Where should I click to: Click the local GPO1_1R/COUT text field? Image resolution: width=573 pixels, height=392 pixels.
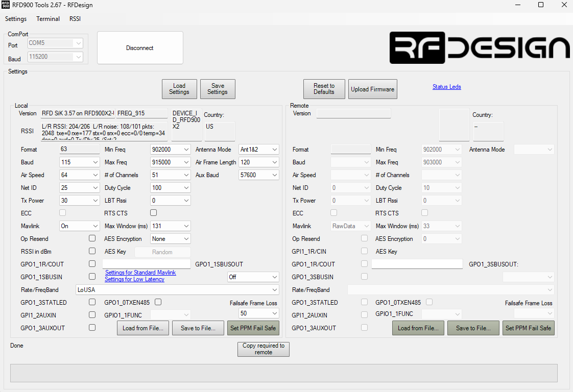pyautogui.click(x=146, y=264)
